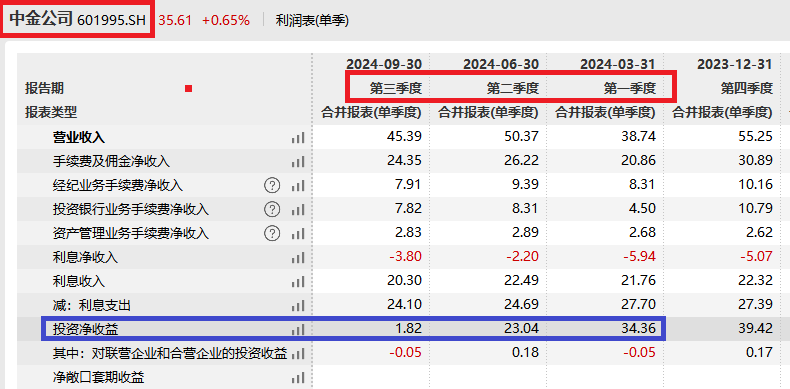Click the stock price 35.61

tap(175, 21)
